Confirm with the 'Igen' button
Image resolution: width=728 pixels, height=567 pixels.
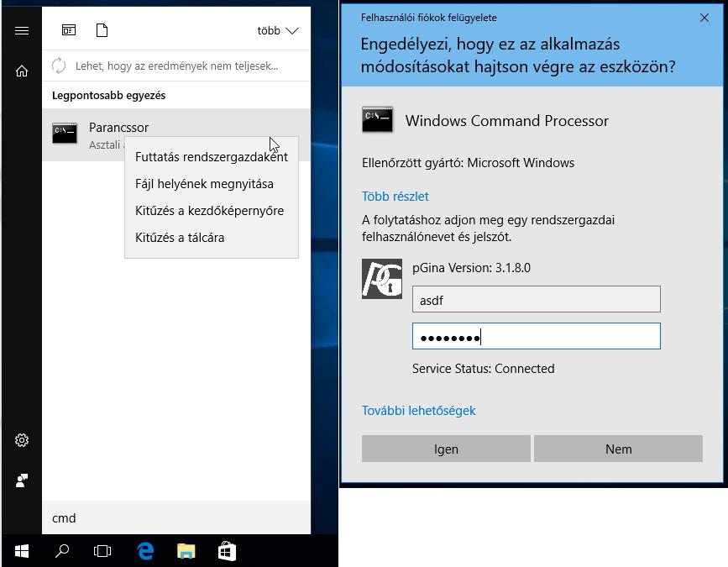446,449
